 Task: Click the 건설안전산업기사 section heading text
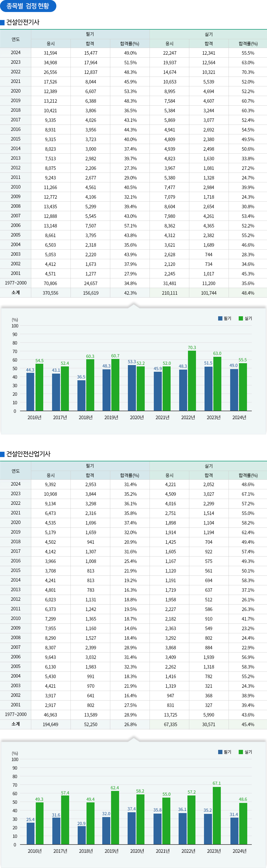pos(28,454)
